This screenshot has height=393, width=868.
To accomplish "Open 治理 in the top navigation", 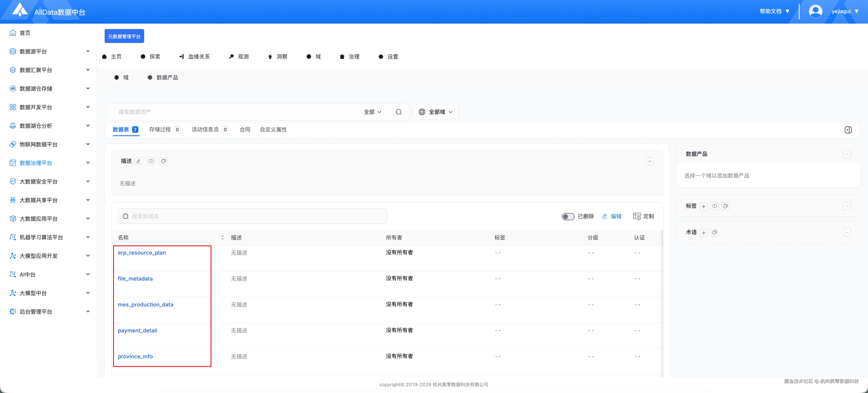I will 349,57.
